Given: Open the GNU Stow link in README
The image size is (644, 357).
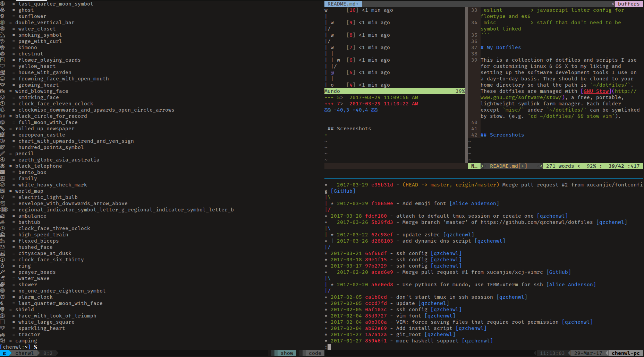Looking at the screenshot, I should 596,91.
